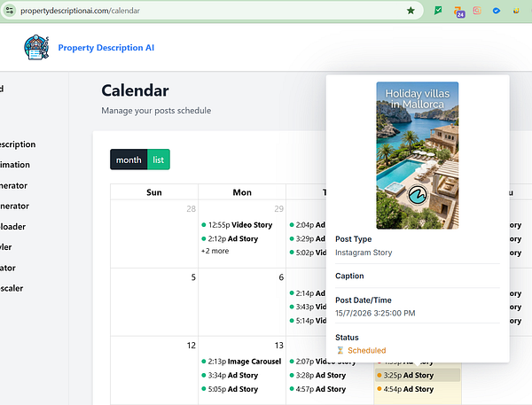Click the bookmark star icon in address bar

tap(411, 11)
